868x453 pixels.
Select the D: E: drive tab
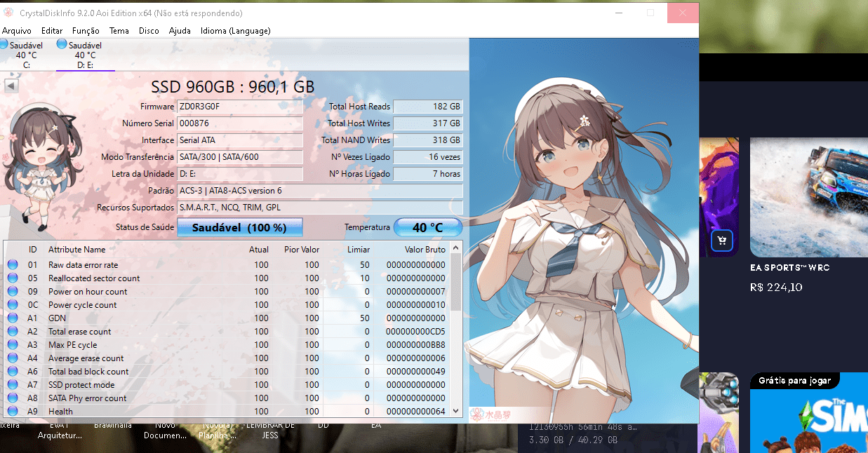pos(85,55)
